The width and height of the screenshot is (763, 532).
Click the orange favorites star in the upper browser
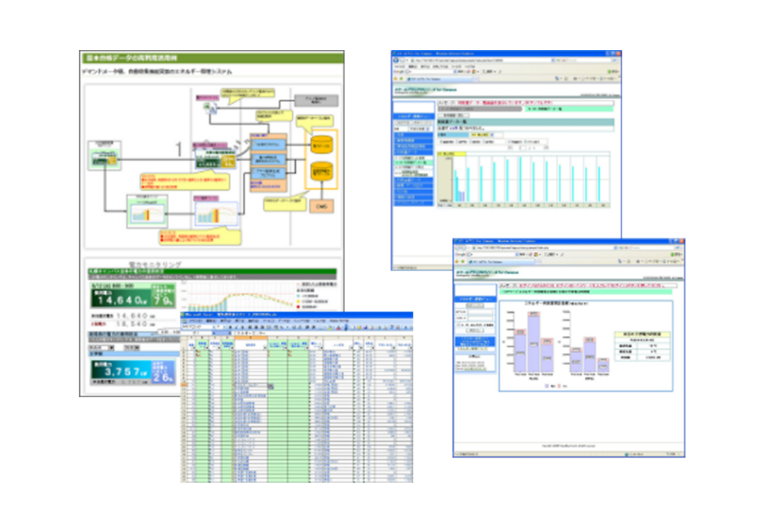tap(396, 78)
